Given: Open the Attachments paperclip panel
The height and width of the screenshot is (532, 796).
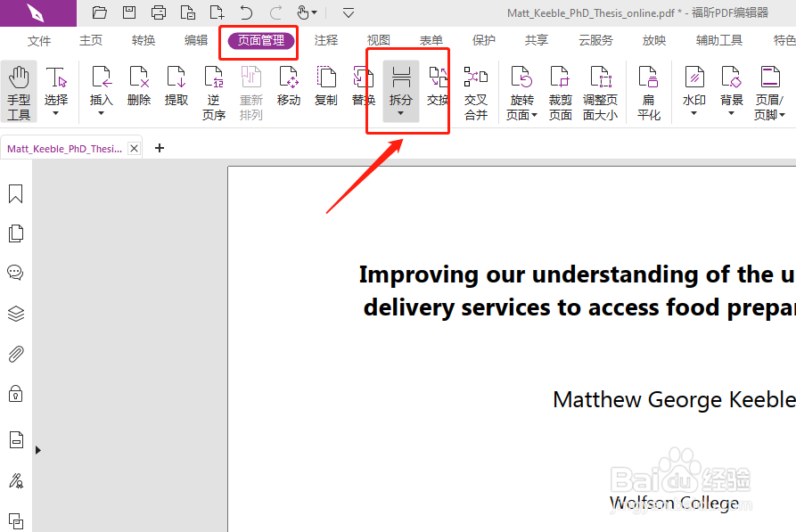Looking at the screenshot, I should (x=16, y=354).
